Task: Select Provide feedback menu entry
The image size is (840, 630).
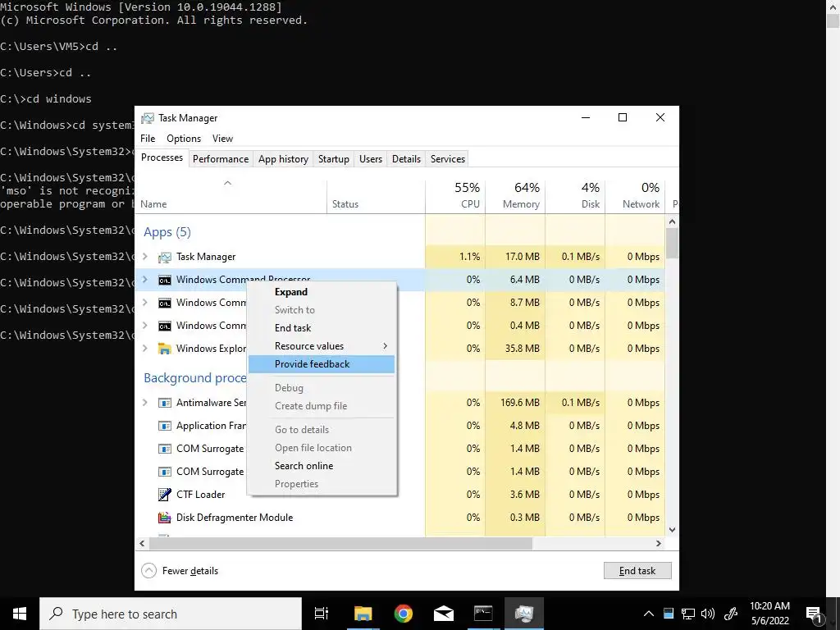Action: (322, 364)
